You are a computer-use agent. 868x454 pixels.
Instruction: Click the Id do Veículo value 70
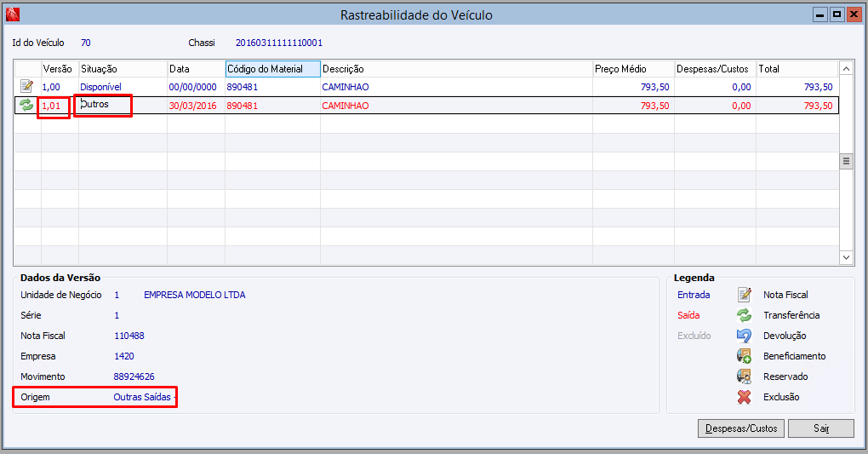tap(86, 43)
